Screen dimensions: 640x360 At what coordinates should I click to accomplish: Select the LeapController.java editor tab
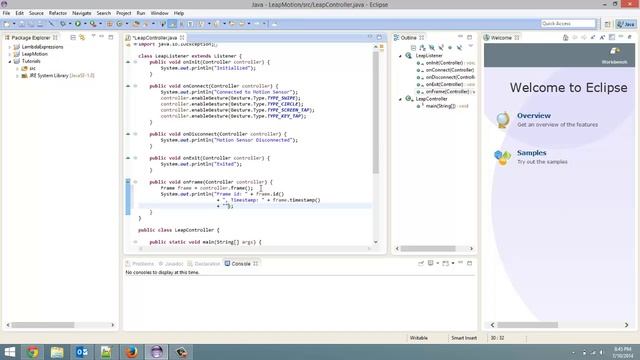point(155,38)
